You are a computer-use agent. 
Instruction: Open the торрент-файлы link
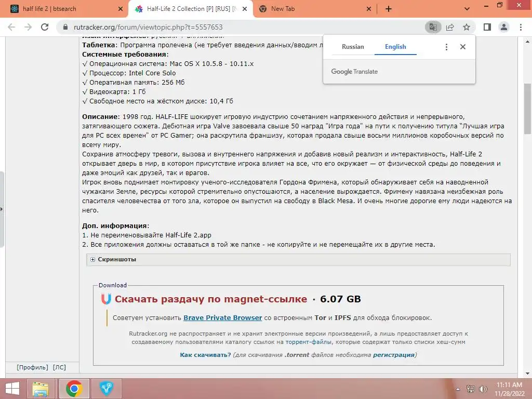point(309,342)
